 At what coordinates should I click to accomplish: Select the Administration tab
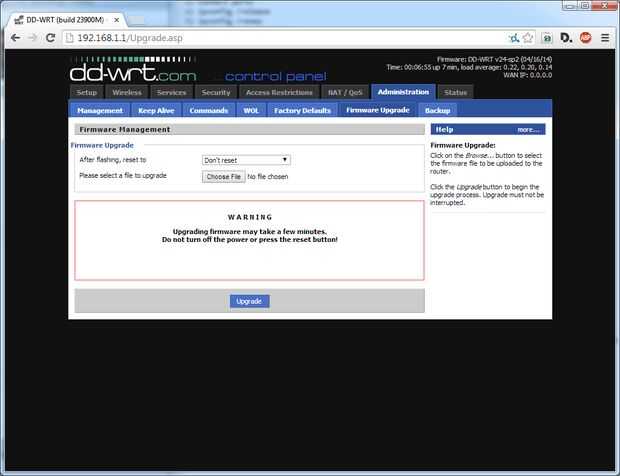tap(403, 92)
